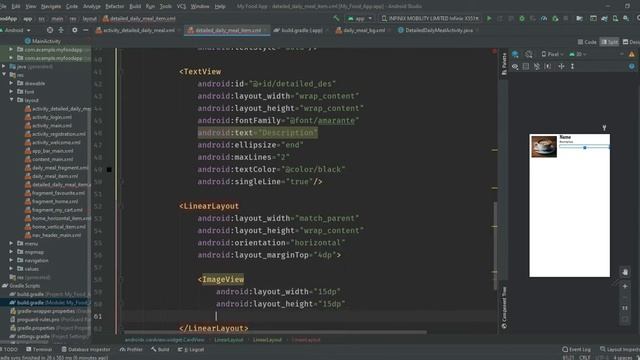Click the orientation rotate icon in preview toolbar
Image resolution: width=640 pixels, height=360 pixels.
[x=529, y=54]
